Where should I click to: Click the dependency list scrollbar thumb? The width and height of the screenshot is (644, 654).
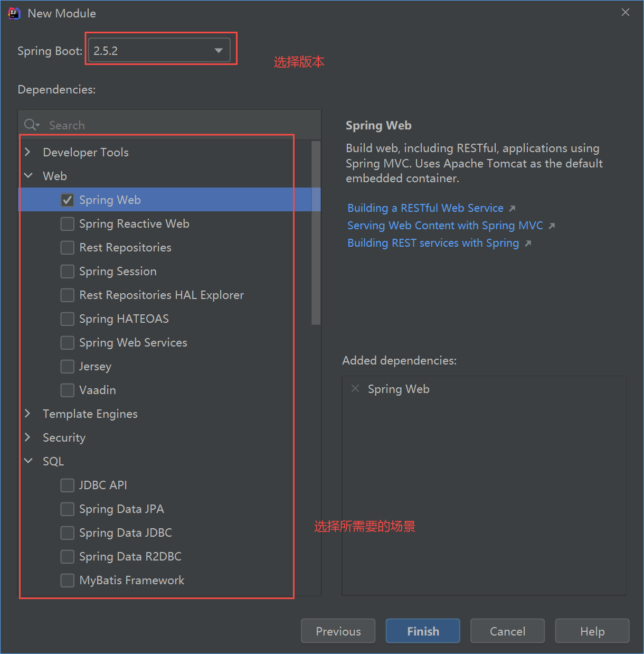316,232
